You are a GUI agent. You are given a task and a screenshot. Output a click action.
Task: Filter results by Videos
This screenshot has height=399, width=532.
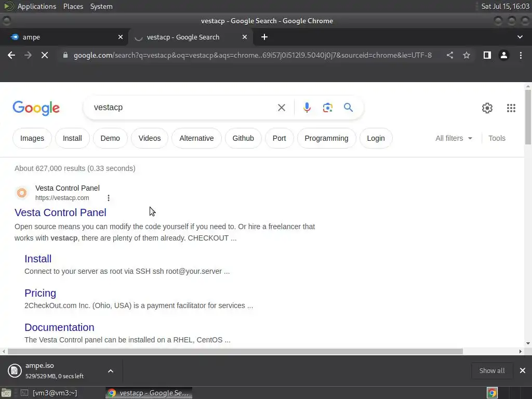coord(150,138)
